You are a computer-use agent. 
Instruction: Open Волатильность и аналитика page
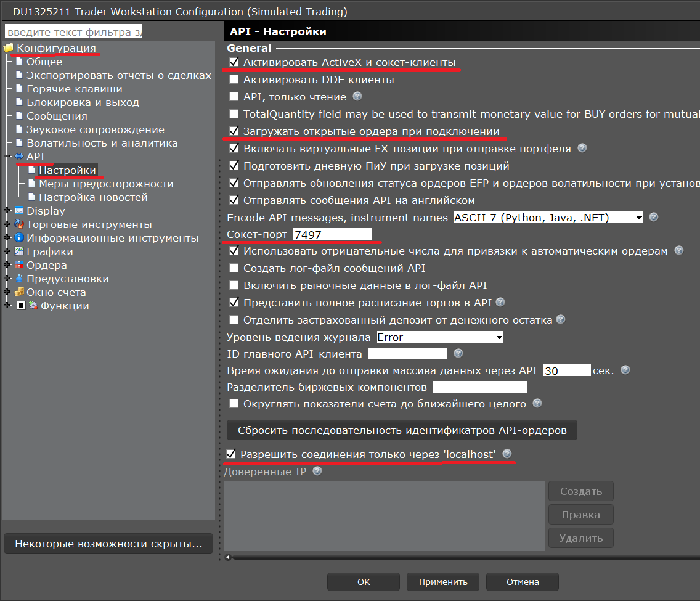(x=102, y=143)
